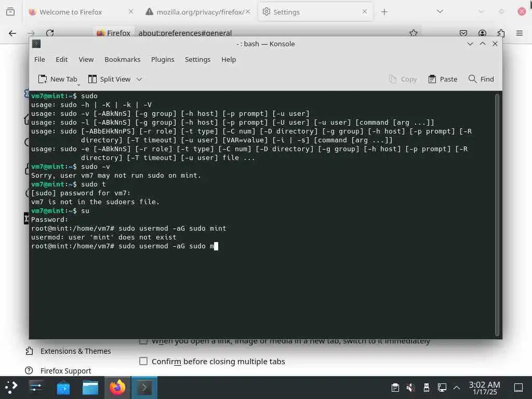The image size is (532, 399).
Task: Open Pocket save icon in Firefox
Action: pyautogui.click(x=463, y=33)
